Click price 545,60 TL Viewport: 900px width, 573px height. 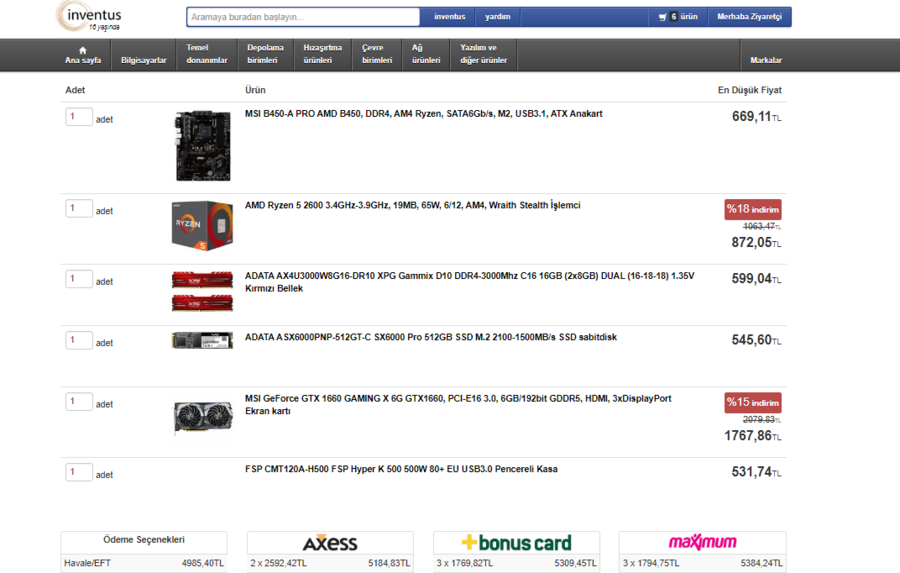756,340
